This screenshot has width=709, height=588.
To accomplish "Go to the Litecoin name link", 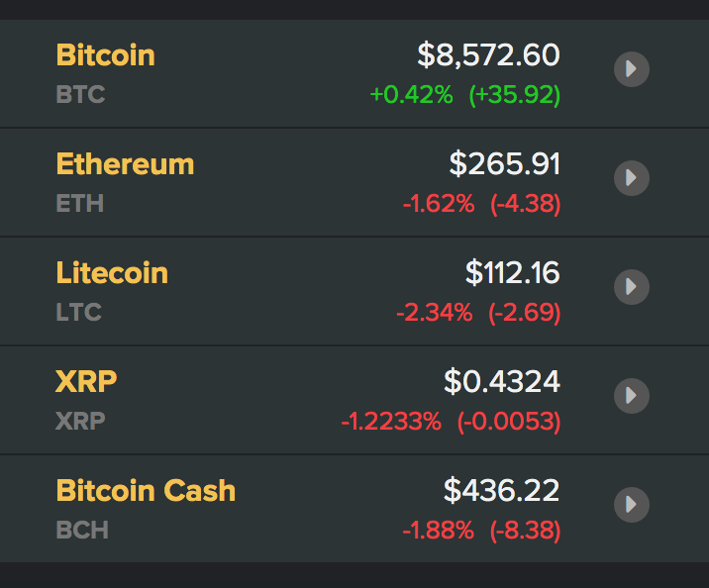I will coord(112,273).
